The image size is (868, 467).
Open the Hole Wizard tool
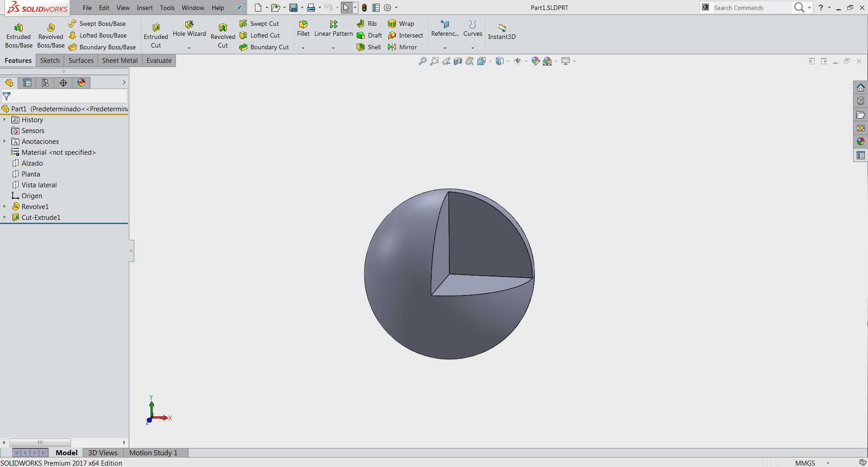point(189,28)
